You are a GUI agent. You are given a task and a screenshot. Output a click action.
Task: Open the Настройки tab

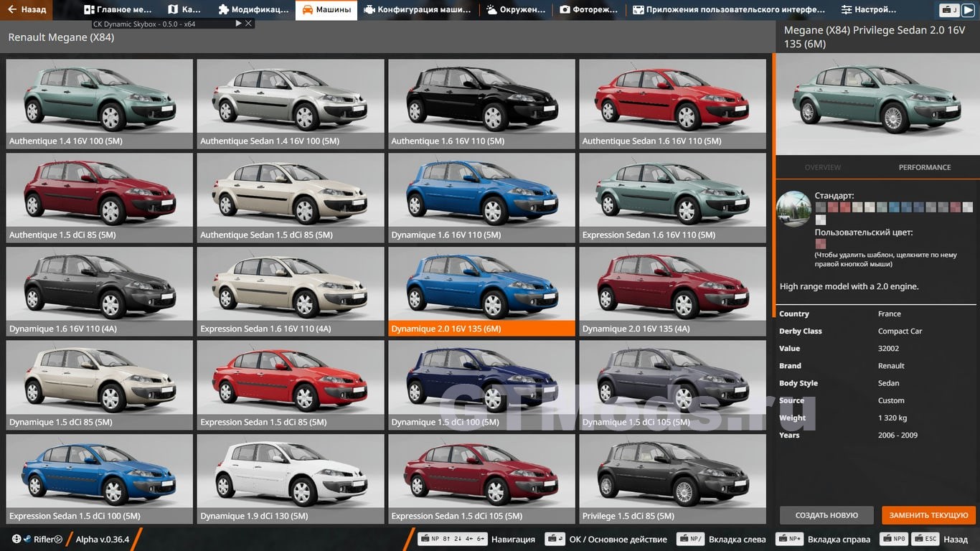(x=869, y=10)
